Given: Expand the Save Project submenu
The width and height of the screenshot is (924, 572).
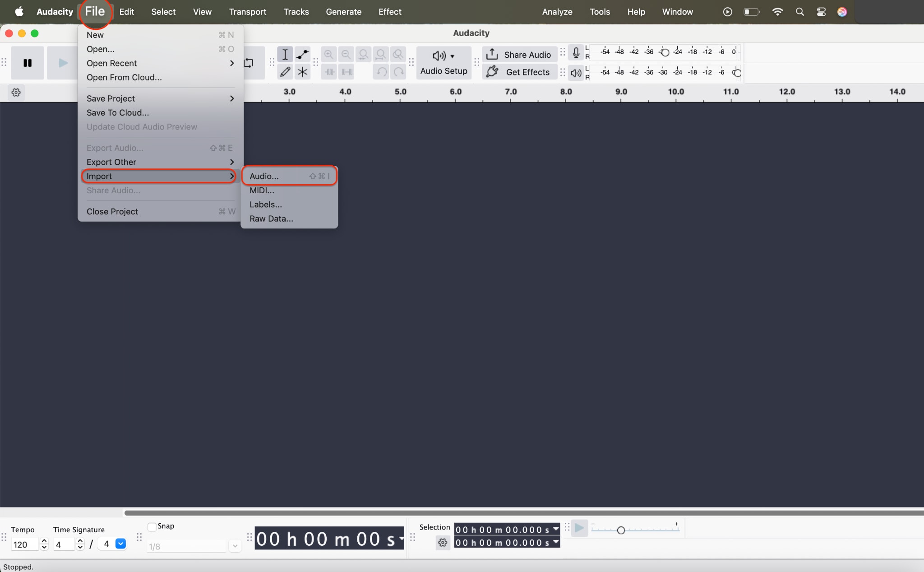Looking at the screenshot, I should [x=160, y=98].
